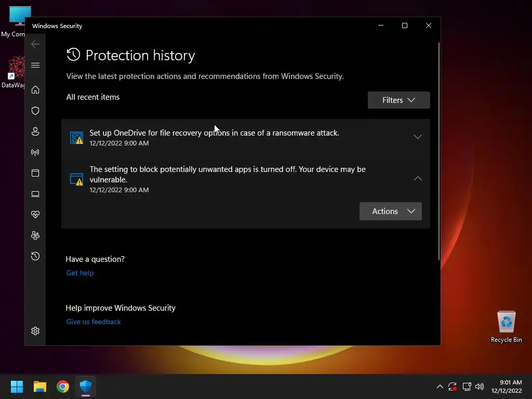Click the window's vertical scrollbar
532x399 pixels.
[438, 151]
